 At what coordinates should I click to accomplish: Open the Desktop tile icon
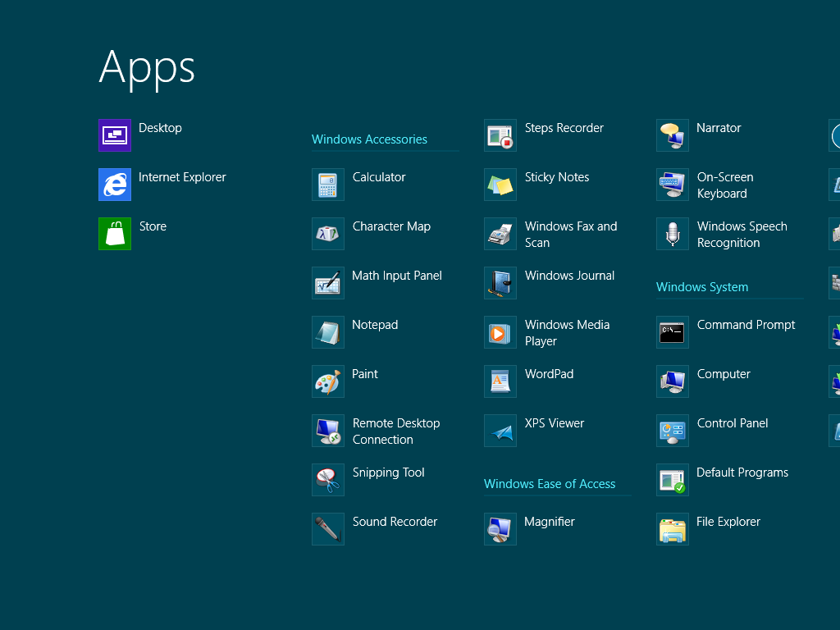tap(115, 135)
